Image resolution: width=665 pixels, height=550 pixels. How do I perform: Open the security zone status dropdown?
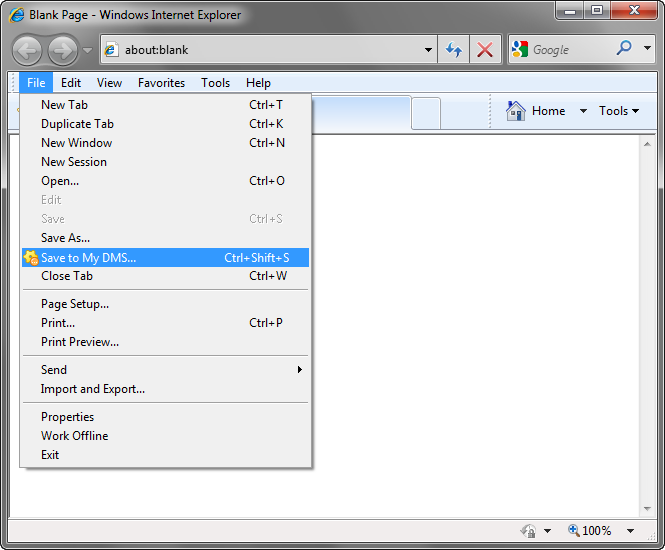point(548,531)
